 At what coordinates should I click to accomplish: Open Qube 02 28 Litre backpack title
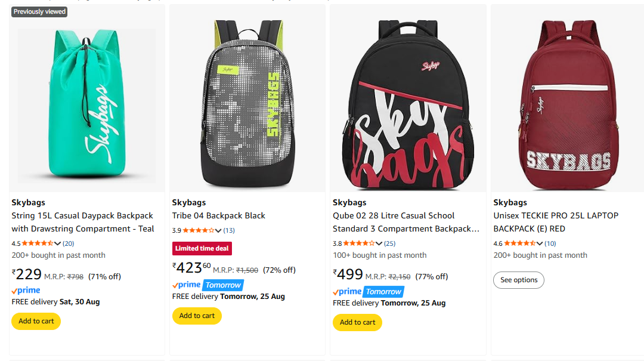(x=405, y=222)
